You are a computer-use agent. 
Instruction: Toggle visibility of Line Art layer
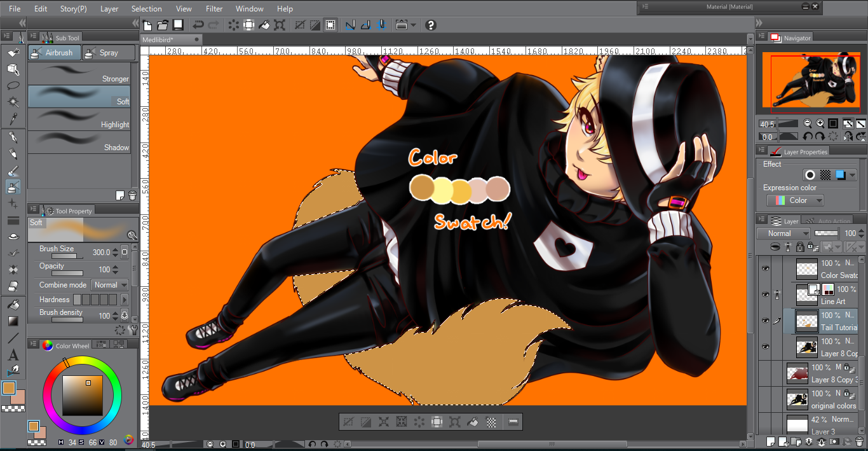click(765, 295)
